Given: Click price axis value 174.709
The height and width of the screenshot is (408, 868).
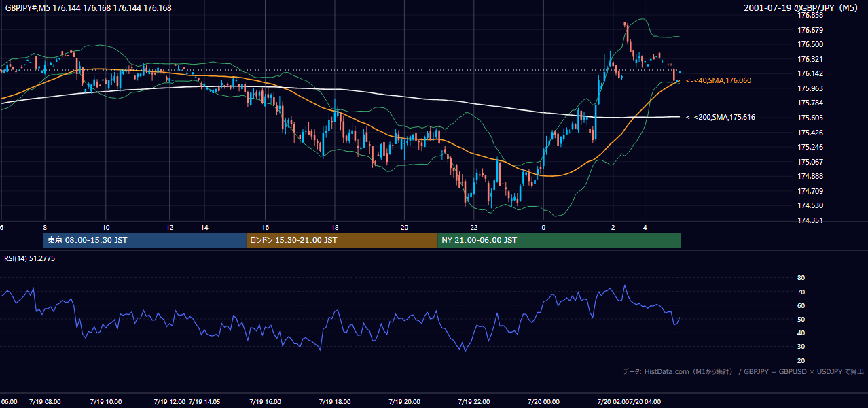Looking at the screenshot, I should (810, 191).
